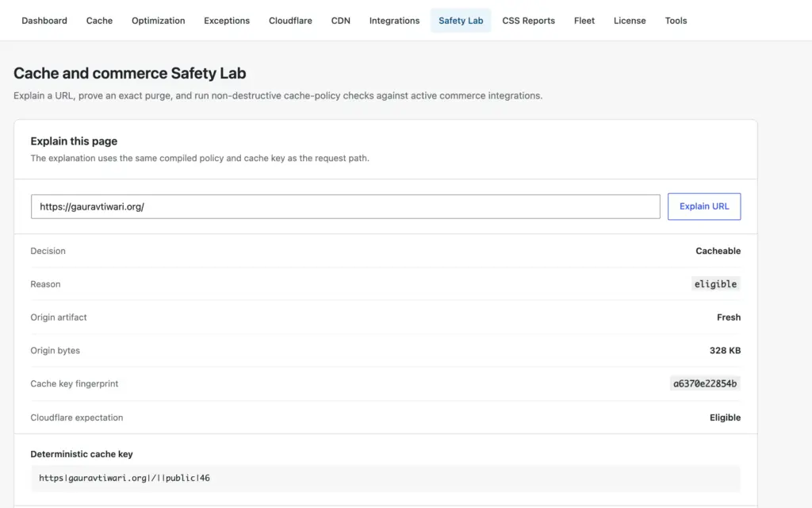Open the CSS Reports tab
The height and width of the screenshot is (508, 812).
click(528, 21)
